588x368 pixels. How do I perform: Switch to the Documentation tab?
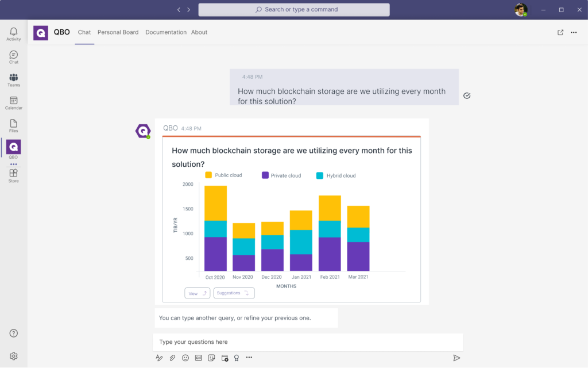(165, 33)
